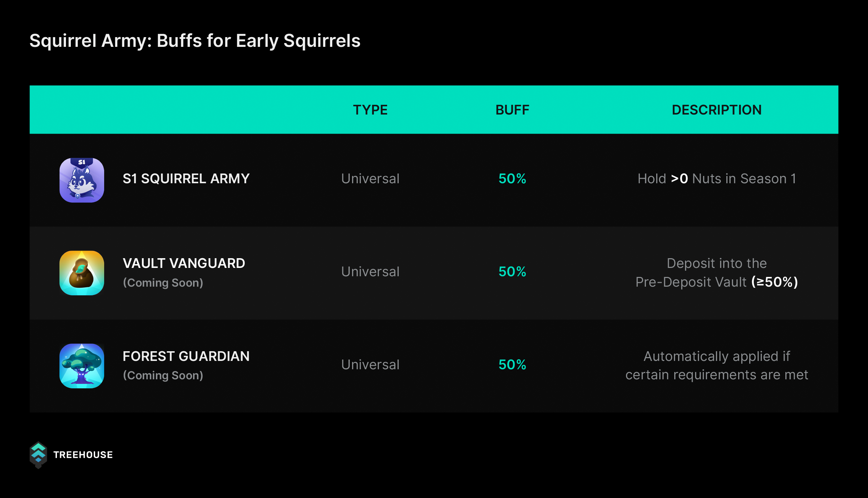The height and width of the screenshot is (498, 868).
Task: Click the Squirrel Army page heading
Action: 195,41
